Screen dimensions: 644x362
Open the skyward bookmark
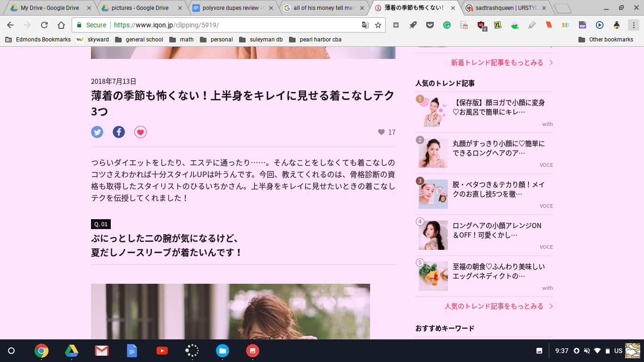(x=93, y=40)
